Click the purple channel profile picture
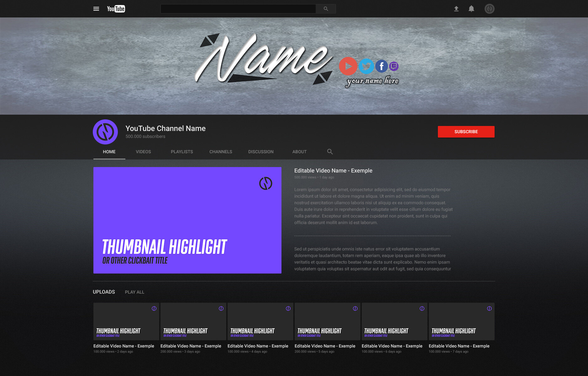This screenshot has height=376, width=588. tap(105, 132)
